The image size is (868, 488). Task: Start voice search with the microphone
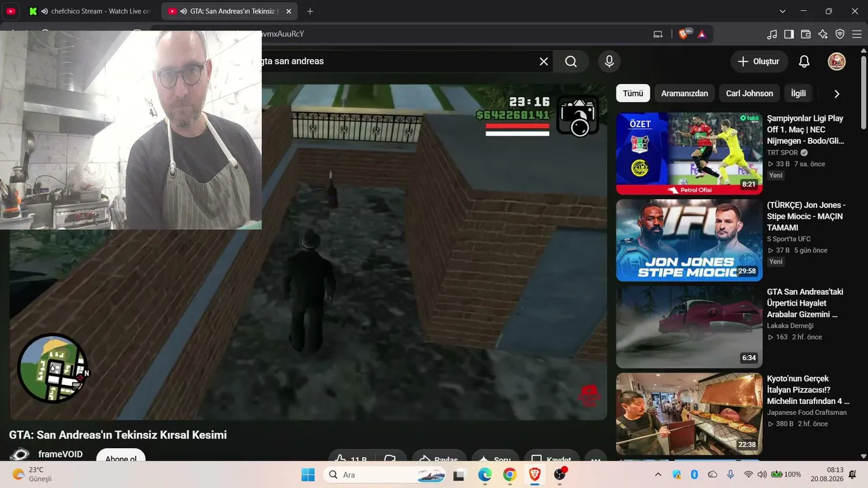[609, 62]
